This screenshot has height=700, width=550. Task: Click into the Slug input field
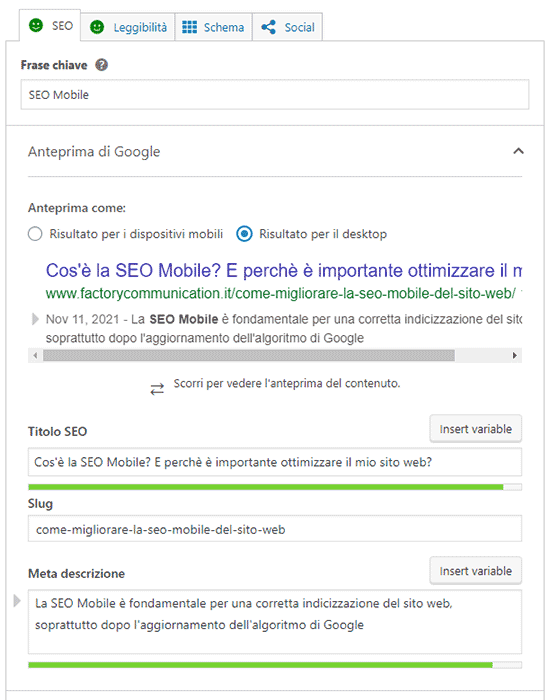275,529
